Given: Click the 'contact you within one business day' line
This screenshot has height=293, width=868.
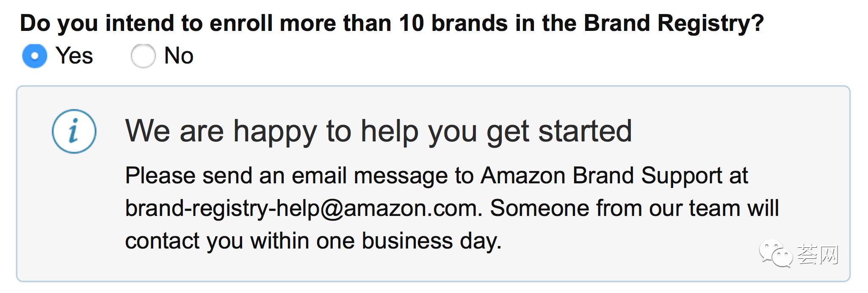Looking at the screenshot, I should [313, 241].
